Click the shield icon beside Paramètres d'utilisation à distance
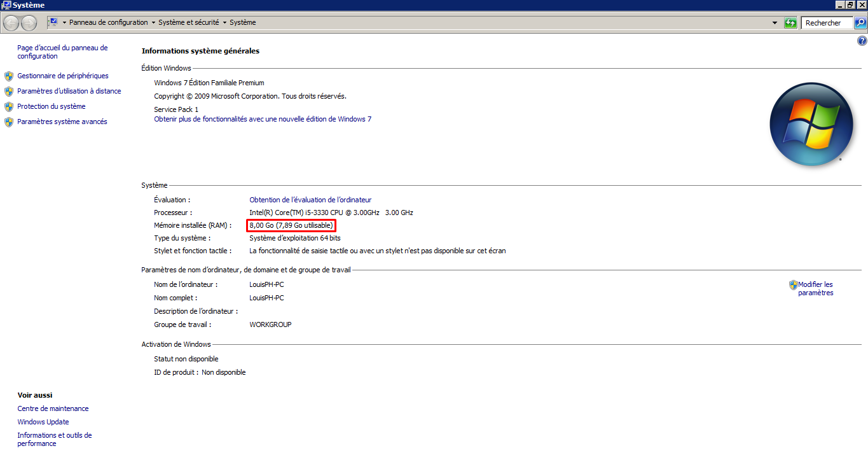 [x=9, y=91]
